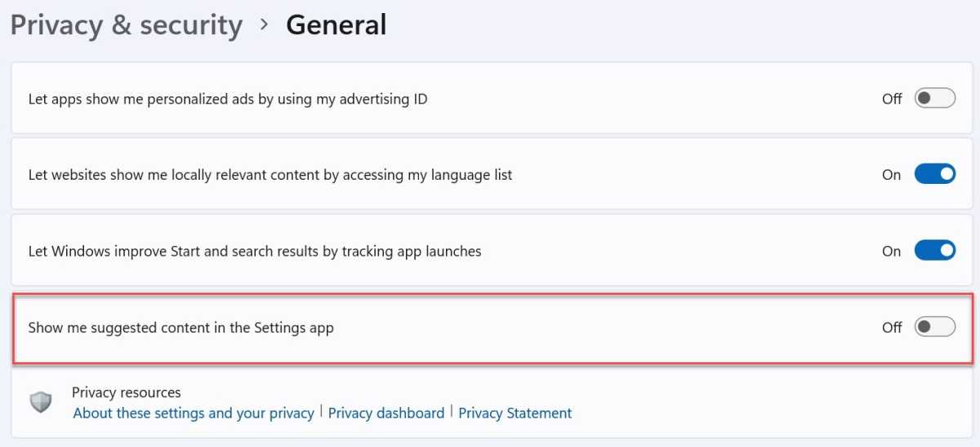Click the On status beside language list
This screenshot has height=447, width=980.
(x=891, y=175)
